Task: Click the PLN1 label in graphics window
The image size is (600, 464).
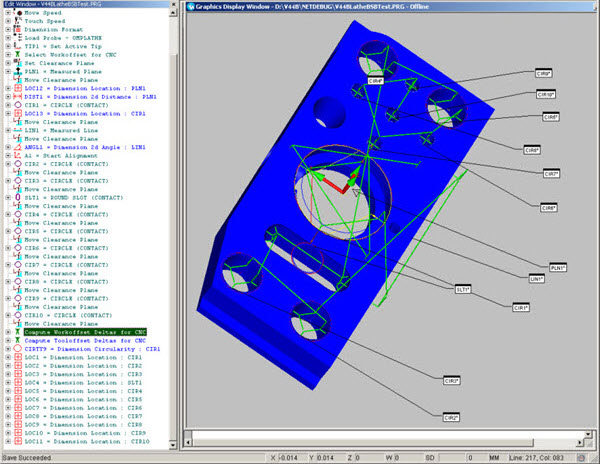Action: (x=558, y=268)
